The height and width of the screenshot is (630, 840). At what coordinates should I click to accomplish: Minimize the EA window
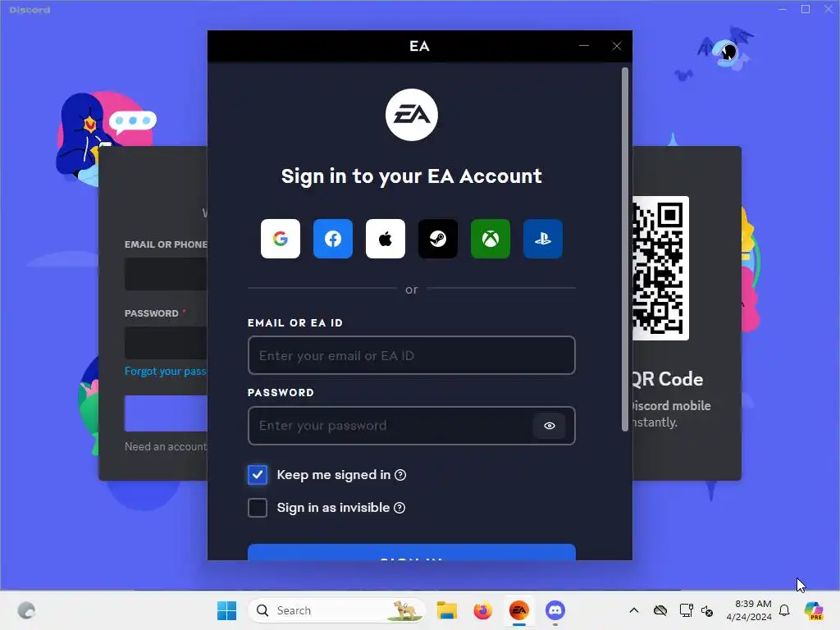(x=584, y=46)
